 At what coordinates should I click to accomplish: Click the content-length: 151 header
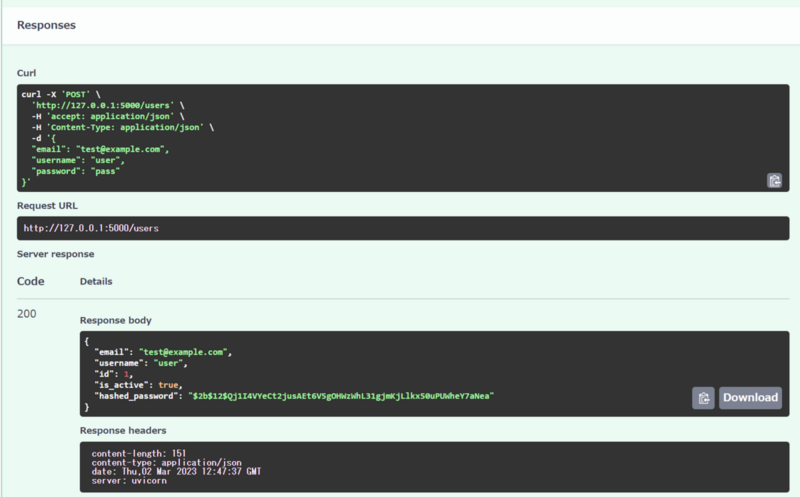click(x=139, y=453)
